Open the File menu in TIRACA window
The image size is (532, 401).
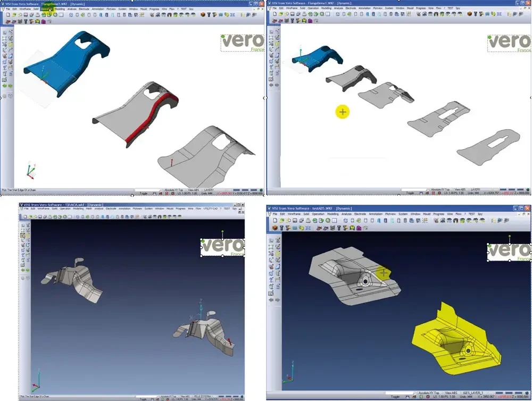26,208
